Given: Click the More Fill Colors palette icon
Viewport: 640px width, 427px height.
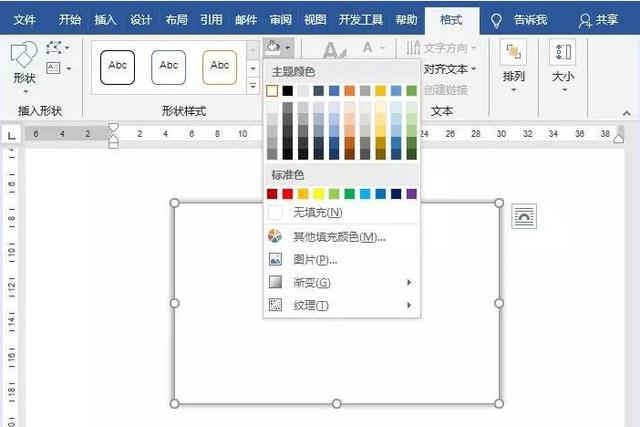Looking at the screenshot, I should [x=275, y=236].
